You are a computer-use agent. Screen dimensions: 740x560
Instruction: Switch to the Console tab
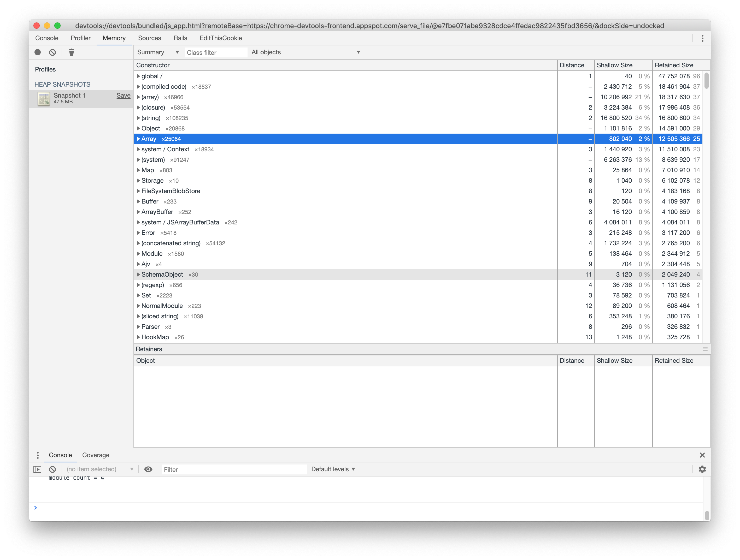47,38
